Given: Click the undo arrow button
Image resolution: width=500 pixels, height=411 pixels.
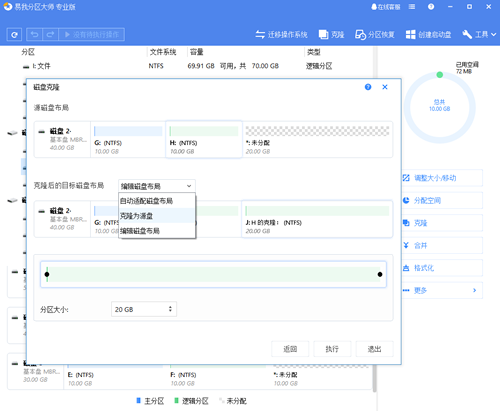Looking at the screenshot, I should pyautogui.click(x=35, y=35).
